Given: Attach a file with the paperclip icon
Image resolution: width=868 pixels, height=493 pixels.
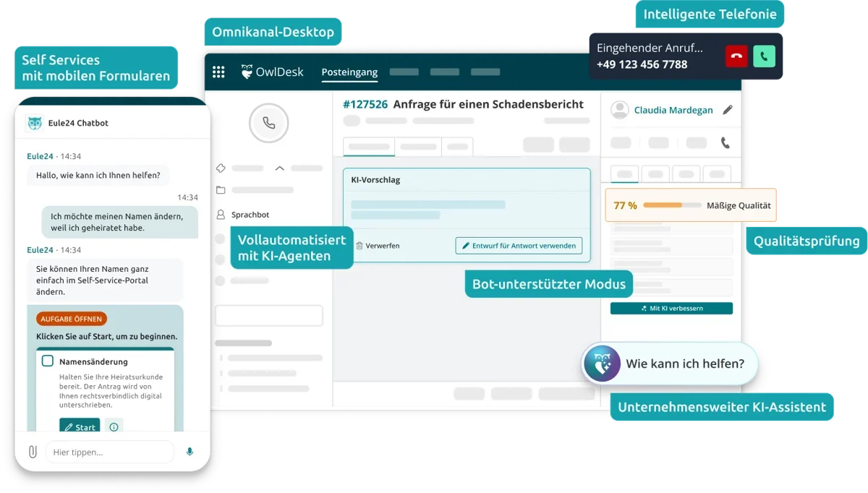Looking at the screenshot, I should 33,452.
